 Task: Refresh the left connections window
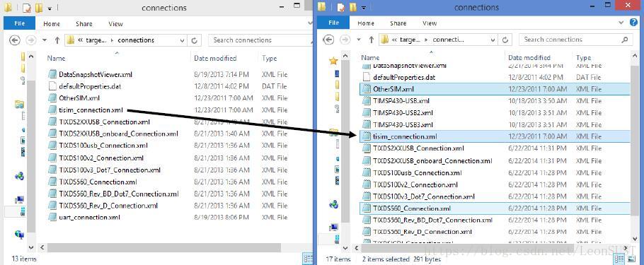pyautogui.click(x=195, y=40)
